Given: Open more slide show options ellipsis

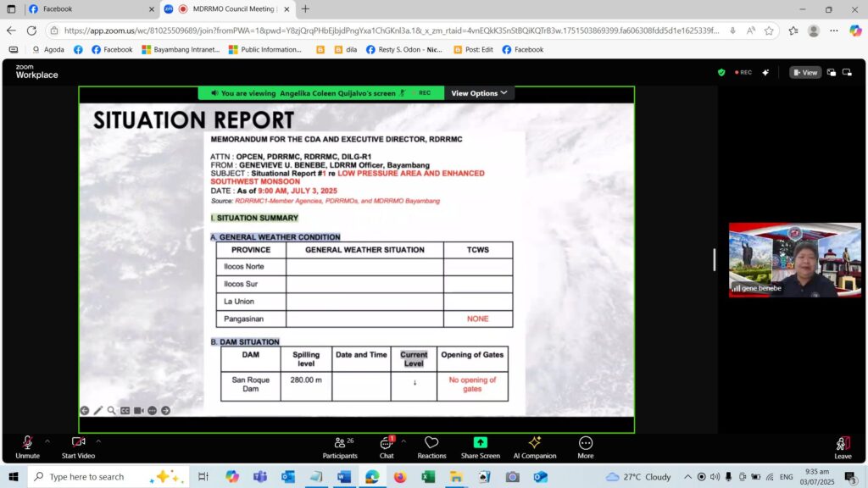Looking at the screenshot, I should [153, 411].
